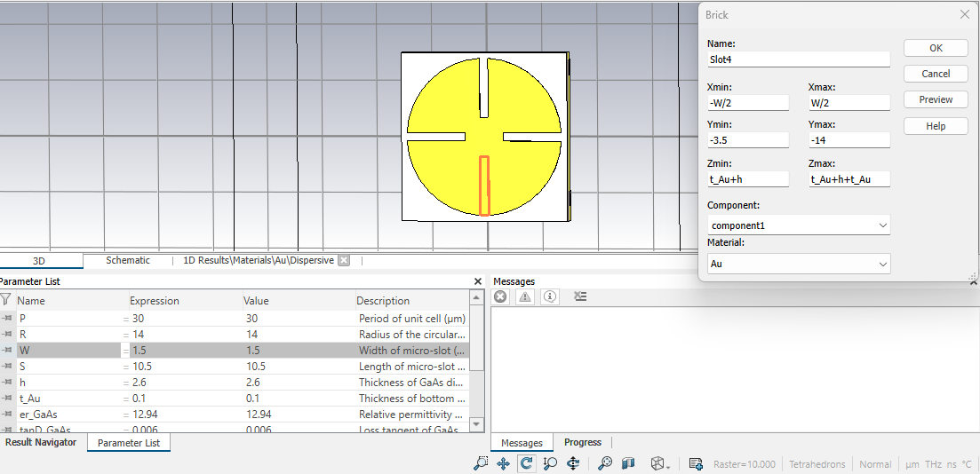Viewport: 980px width, 474px height.
Task: Click the Raster=10.000 status bar entry
Action: [744, 464]
